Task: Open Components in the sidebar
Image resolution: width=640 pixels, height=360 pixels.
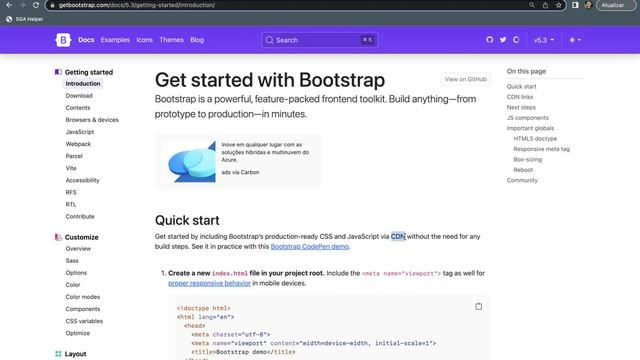Action: click(x=82, y=309)
